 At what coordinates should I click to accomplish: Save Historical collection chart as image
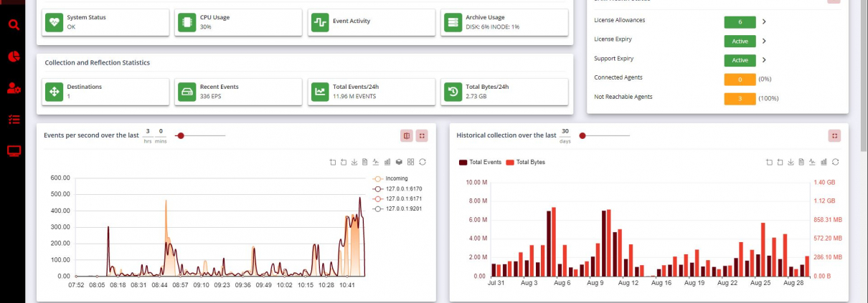click(791, 162)
